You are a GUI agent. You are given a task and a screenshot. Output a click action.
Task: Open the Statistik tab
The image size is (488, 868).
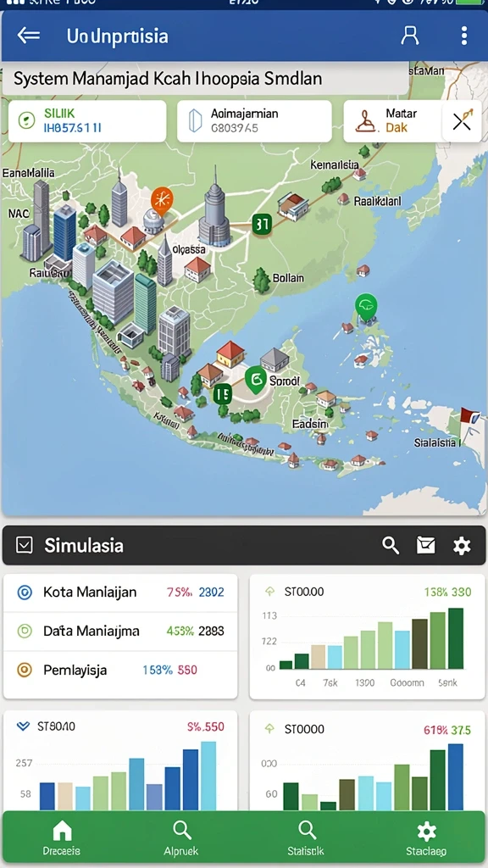[306, 839]
